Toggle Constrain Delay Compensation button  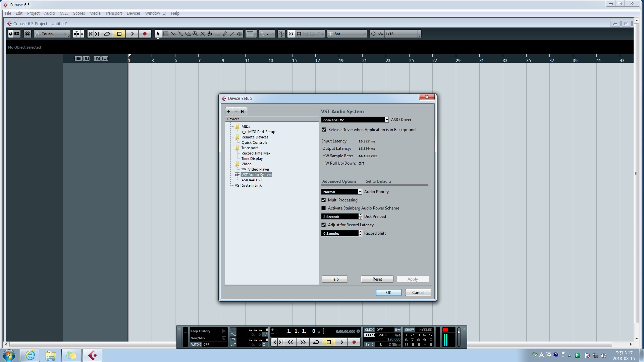[28, 34]
